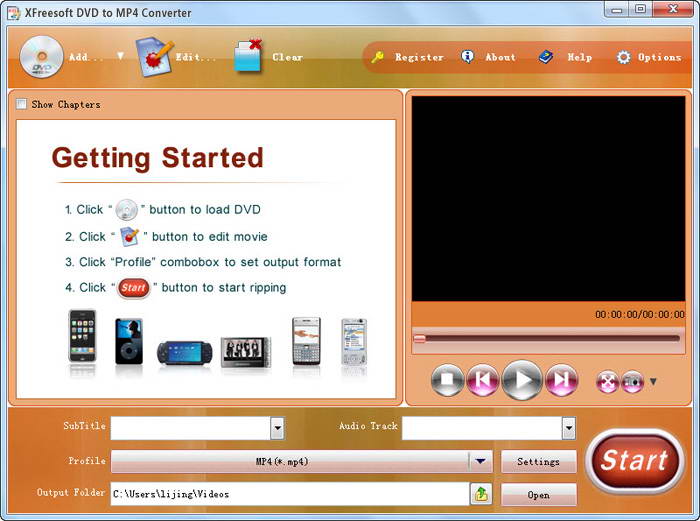Open the About menu item
700x521 pixels.
[500, 57]
